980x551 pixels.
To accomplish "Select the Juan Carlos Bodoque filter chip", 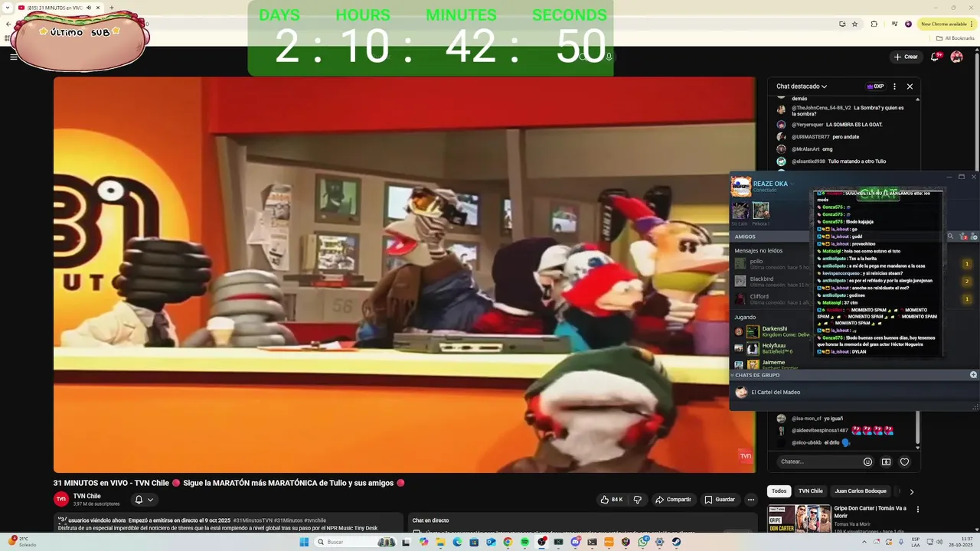I will [x=861, y=491].
